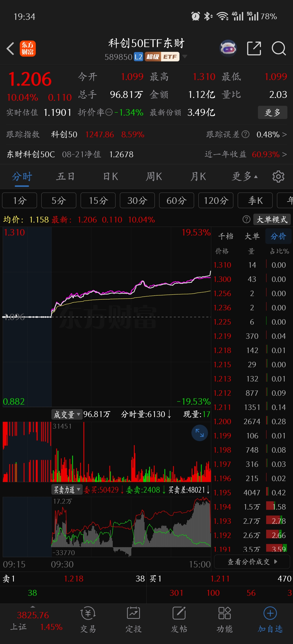Select the 千档 tab
Image resolution: width=293 pixels, height=644 pixels.
pos(226,236)
